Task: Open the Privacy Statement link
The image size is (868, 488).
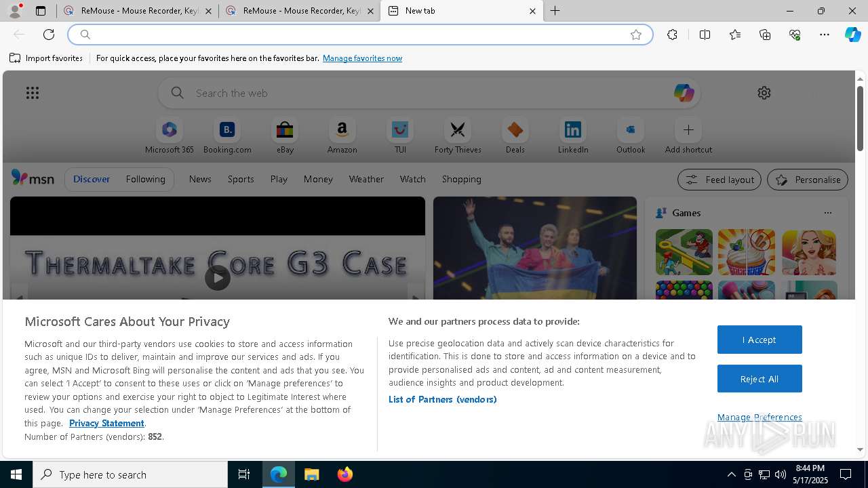Action: coord(106,423)
